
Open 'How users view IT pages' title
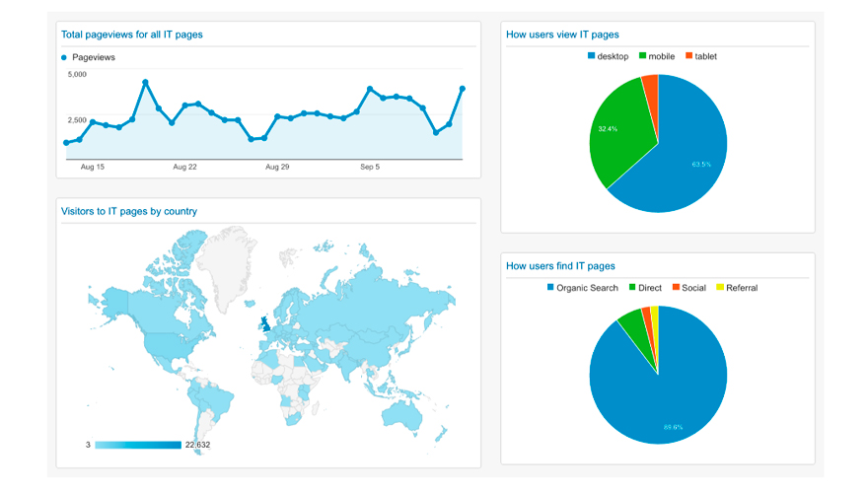pos(562,35)
